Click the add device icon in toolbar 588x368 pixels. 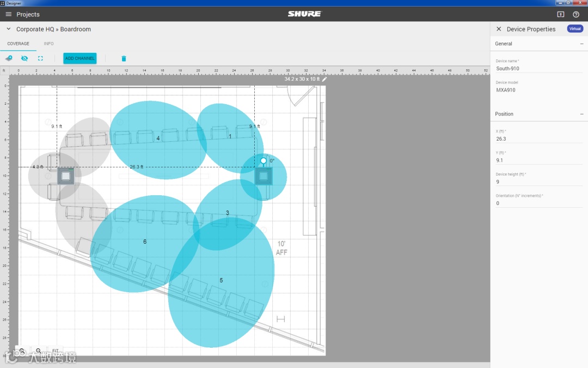(x=9, y=58)
